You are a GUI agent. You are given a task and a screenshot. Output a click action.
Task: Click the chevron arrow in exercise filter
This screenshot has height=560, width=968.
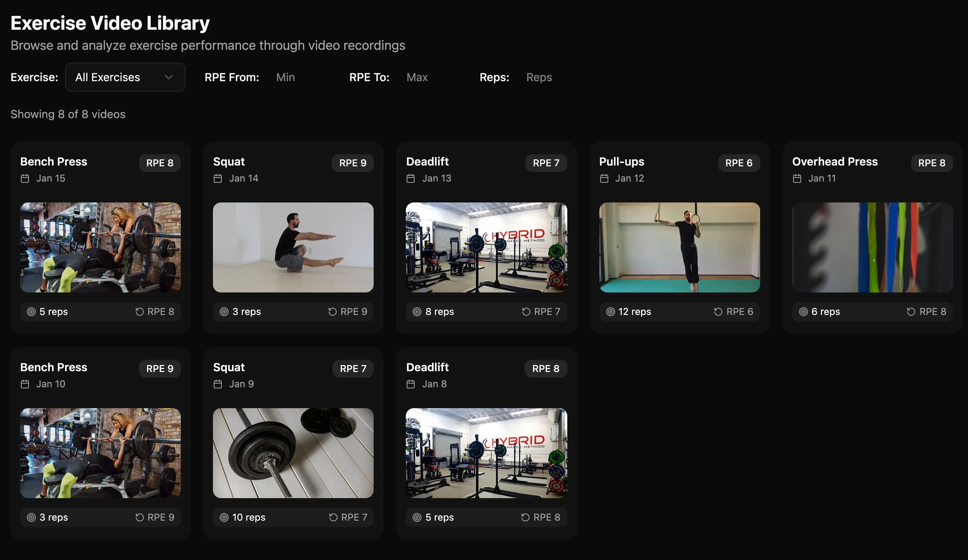tap(169, 77)
